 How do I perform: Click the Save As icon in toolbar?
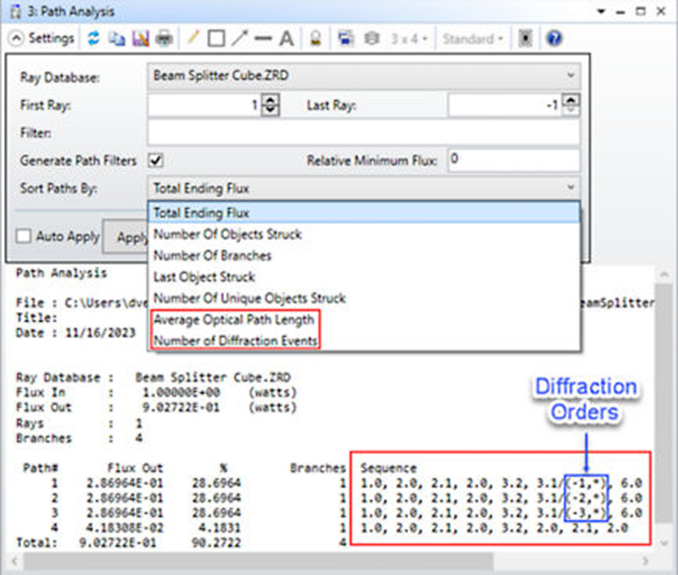coord(140,39)
